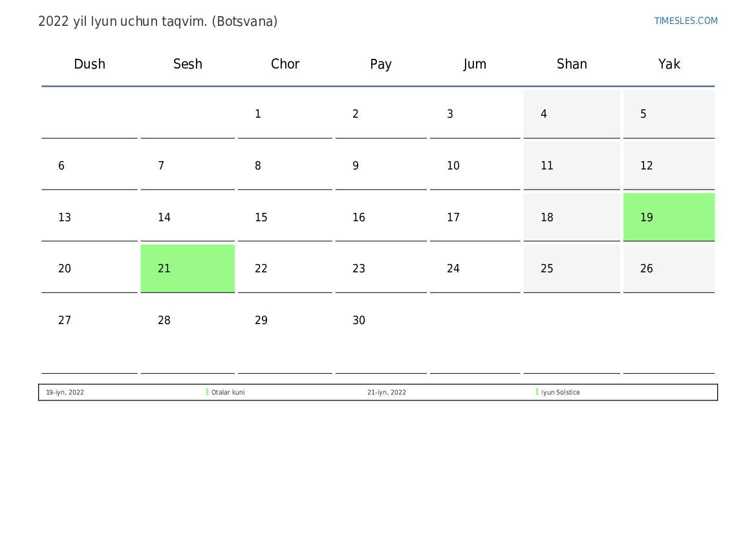Click the calendar title for Iyun 2022
This screenshot has height=535, width=756.
click(x=158, y=21)
